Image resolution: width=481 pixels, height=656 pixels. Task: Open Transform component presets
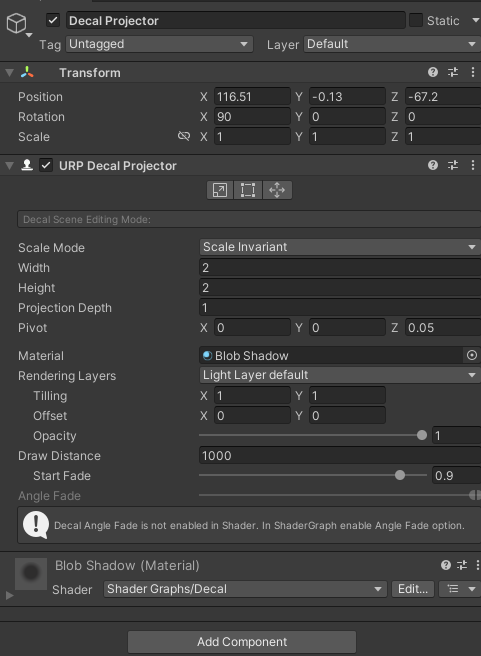coord(453,72)
